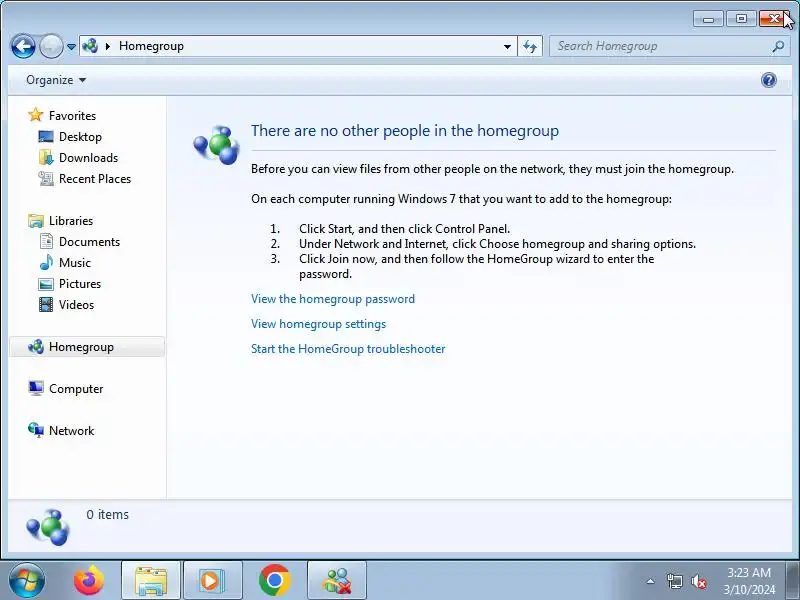Open the Videos library
The image size is (800, 600).
click(x=77, y=305)
